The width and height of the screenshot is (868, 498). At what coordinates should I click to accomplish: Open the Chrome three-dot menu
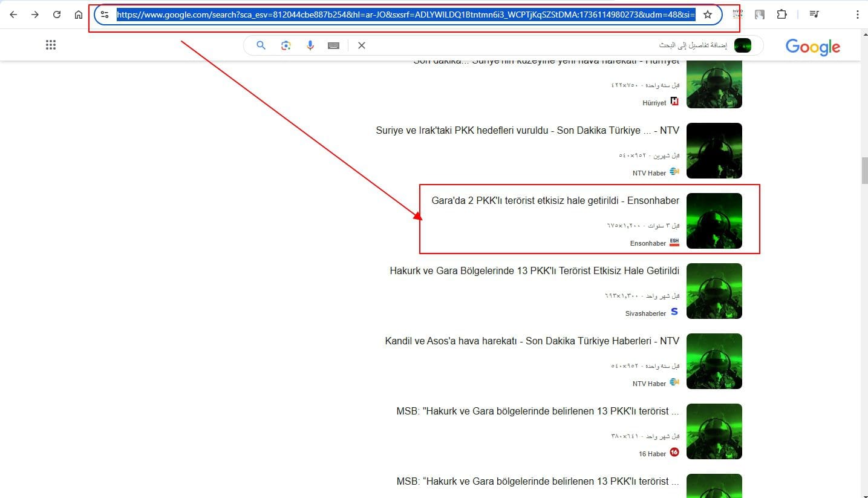[x=857, y=15]
